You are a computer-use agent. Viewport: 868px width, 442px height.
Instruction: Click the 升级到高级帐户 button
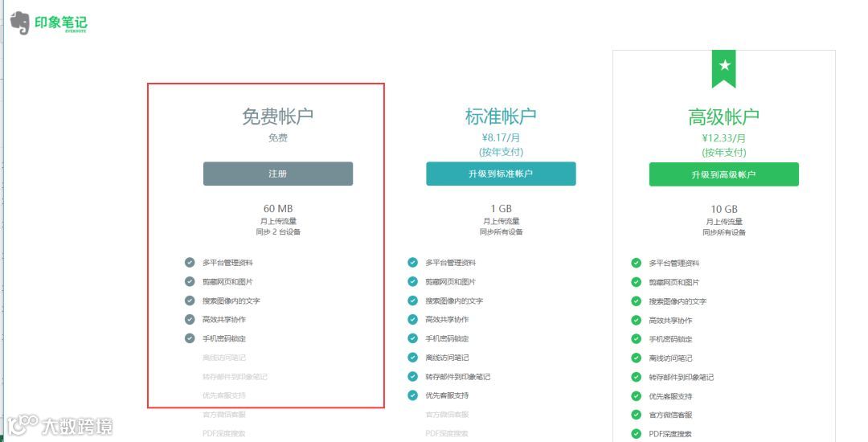coord(724,174)
